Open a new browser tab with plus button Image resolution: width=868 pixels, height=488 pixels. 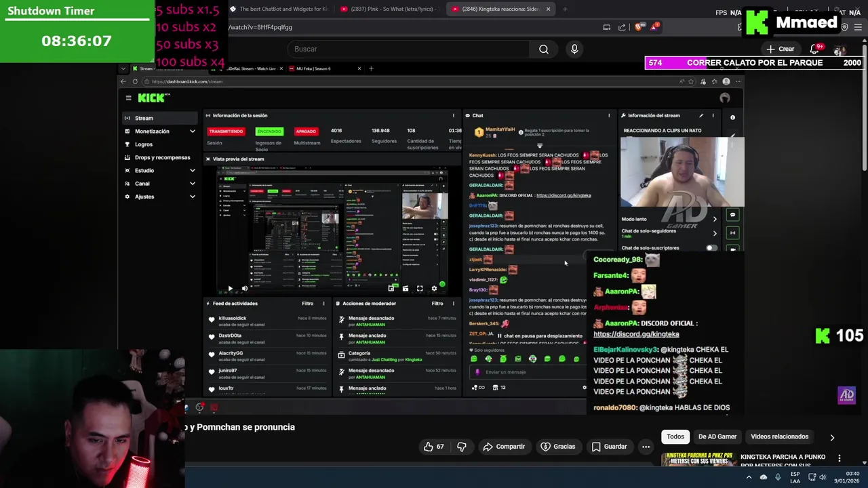[565, 9]
